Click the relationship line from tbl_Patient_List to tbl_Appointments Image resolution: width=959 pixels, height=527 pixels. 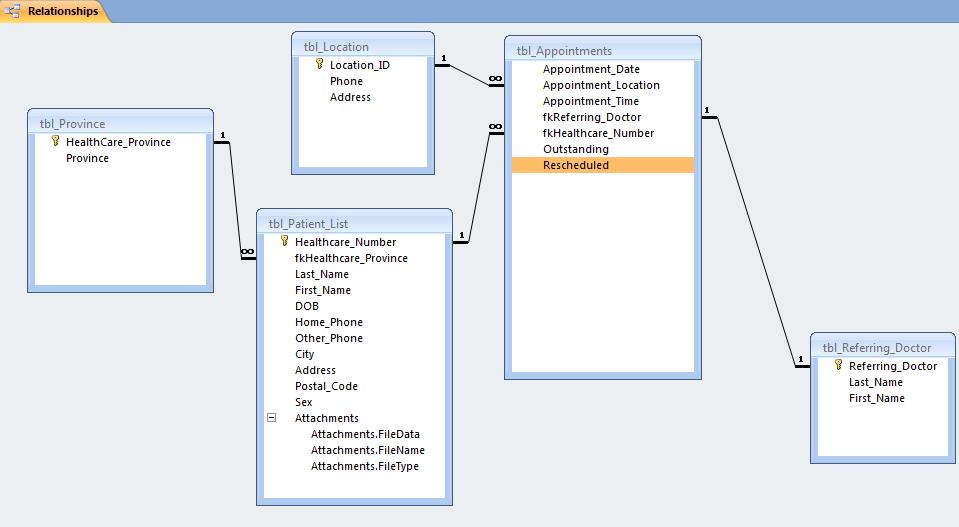[x=479, y=188]
